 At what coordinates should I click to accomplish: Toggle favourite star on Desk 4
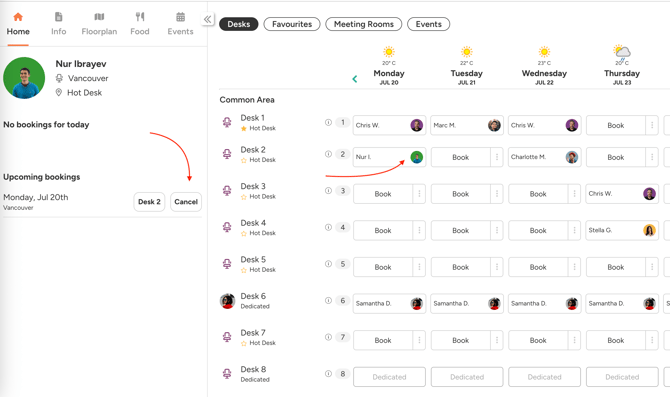pos(244,233)
